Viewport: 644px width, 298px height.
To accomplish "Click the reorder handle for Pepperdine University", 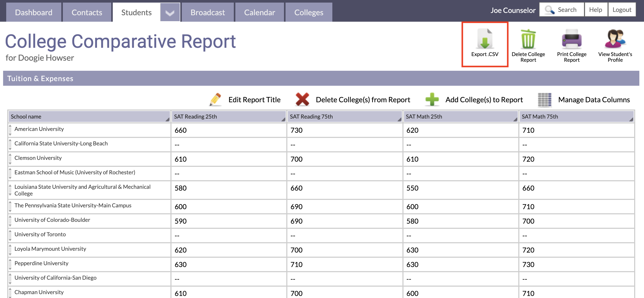I will pos(10,264).
